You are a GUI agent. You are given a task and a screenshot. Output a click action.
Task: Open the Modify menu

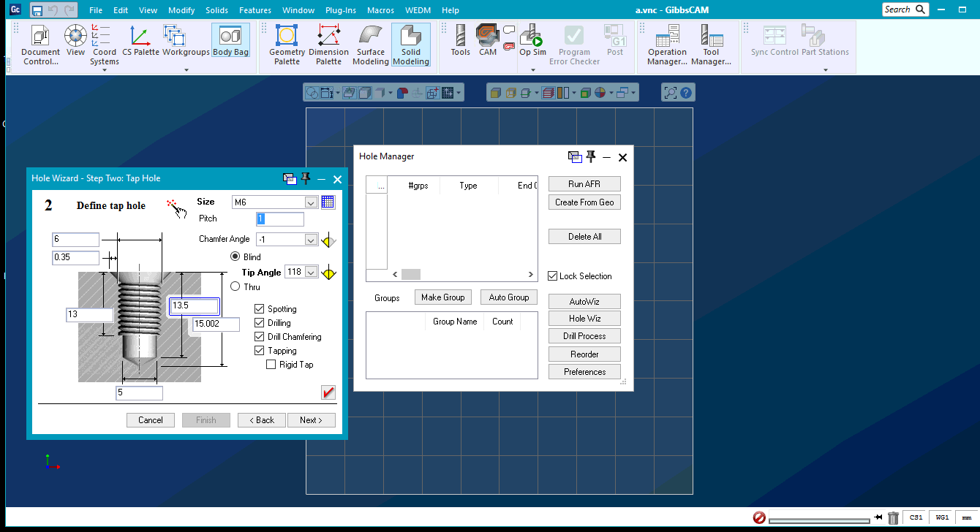tap(181, 10)
